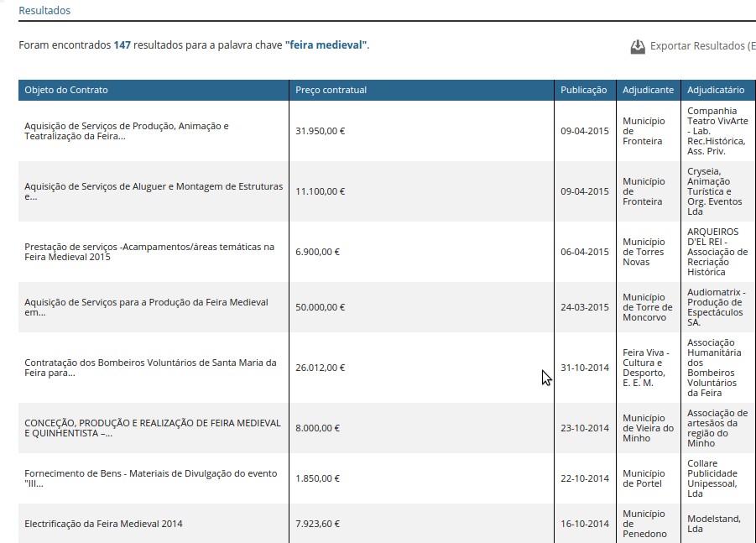Select Município de Torres Novas adjudicante cell
Screen dimensions: 756x543
pos(644,252)
